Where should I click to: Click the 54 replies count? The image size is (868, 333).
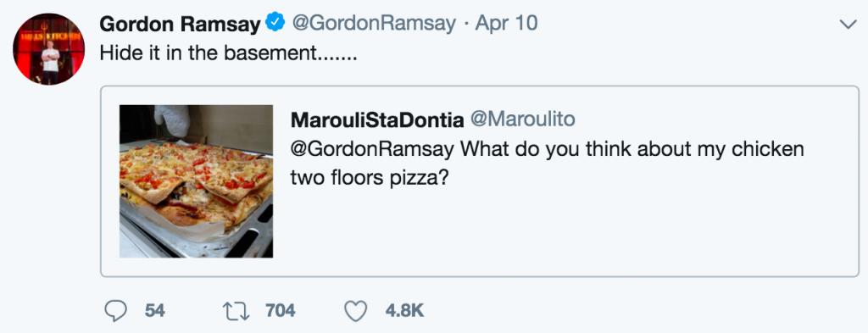coord(155,311)
